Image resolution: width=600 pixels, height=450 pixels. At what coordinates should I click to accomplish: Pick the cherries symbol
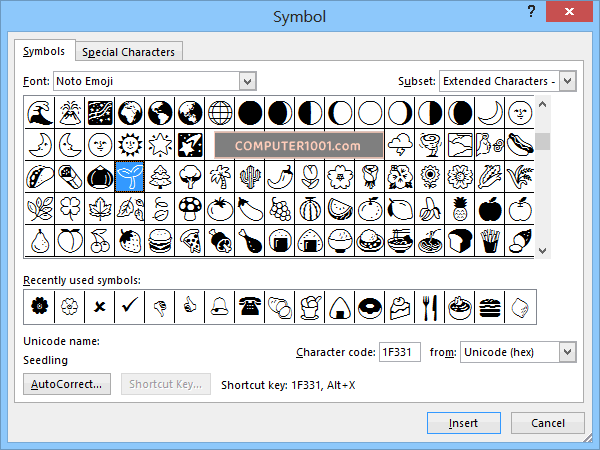click(100, 241)
